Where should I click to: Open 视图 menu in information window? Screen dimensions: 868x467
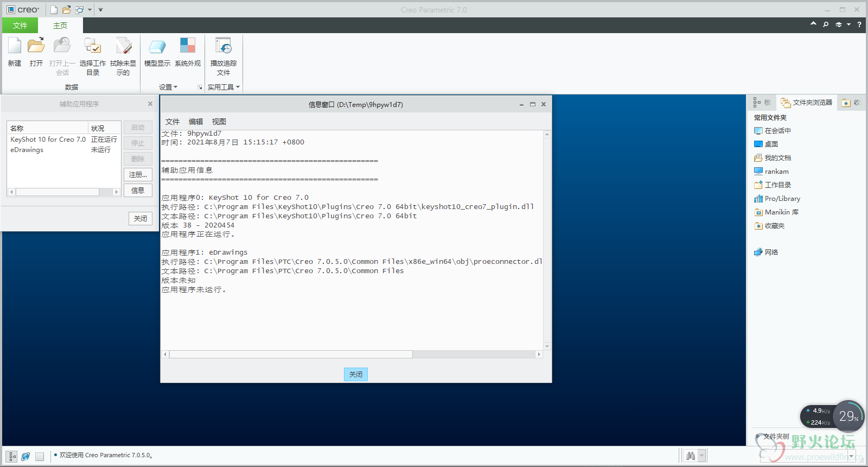coord(219,122)
